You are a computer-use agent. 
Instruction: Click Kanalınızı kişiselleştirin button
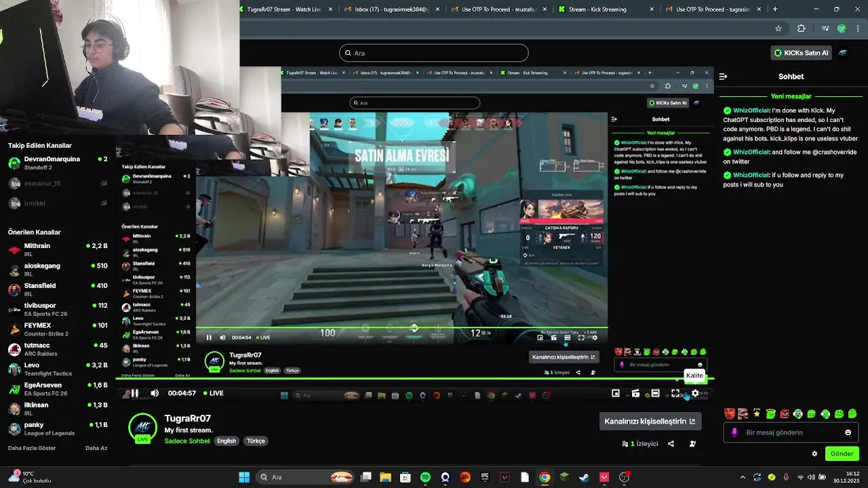pyautogui.click(x=650, y=421)
